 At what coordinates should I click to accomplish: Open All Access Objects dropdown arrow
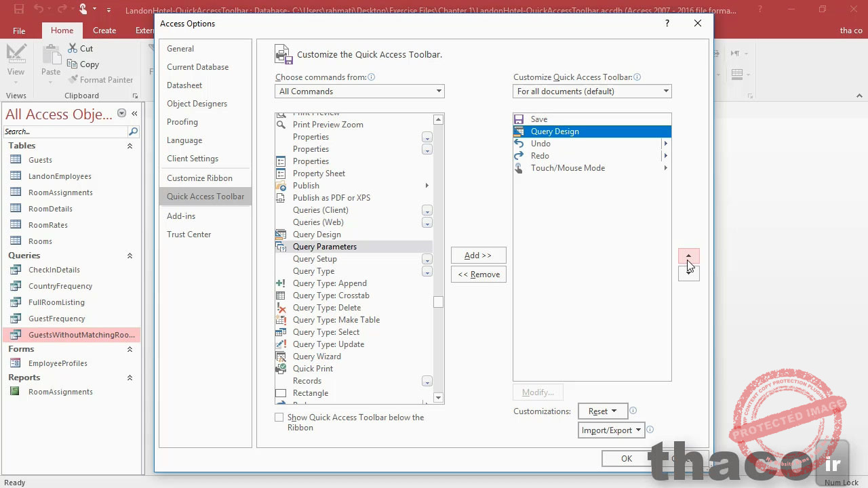[121, 113]
